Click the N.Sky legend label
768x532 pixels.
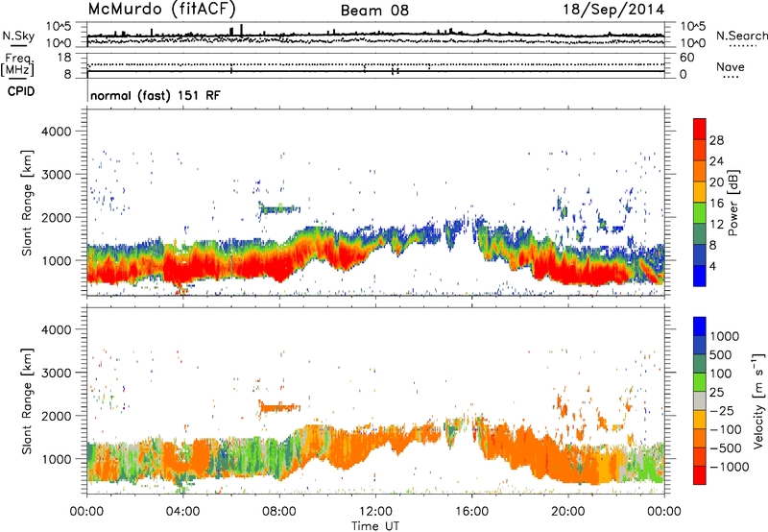point(18,36)
